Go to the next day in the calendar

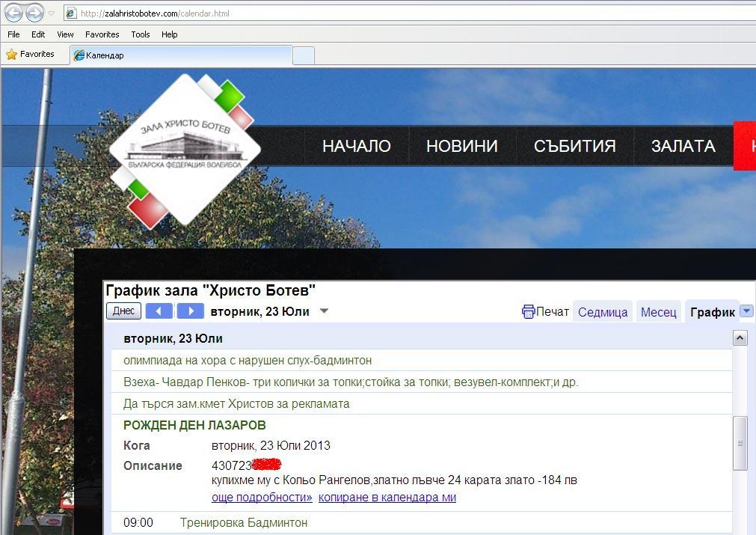pyautogui.click(x=191, y=311)
